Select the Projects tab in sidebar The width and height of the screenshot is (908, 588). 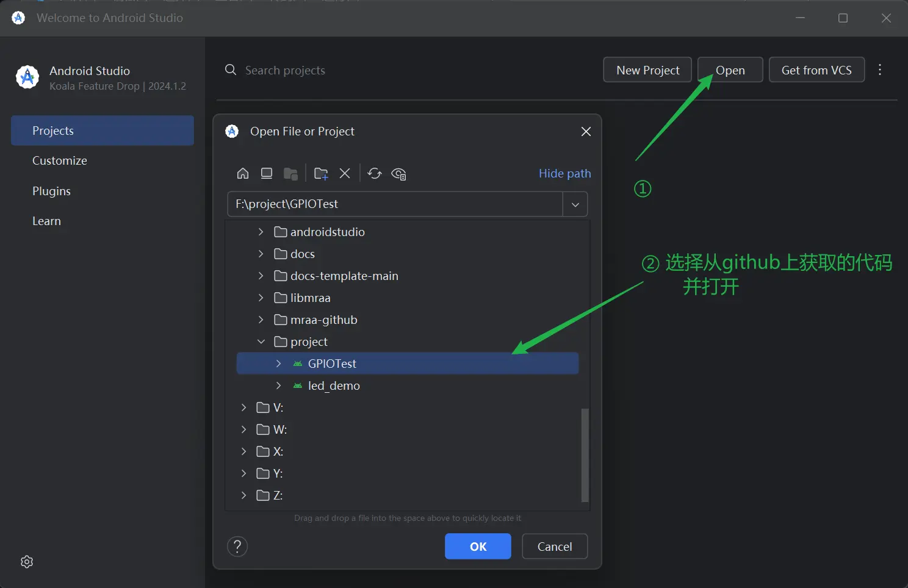[103, 131]
